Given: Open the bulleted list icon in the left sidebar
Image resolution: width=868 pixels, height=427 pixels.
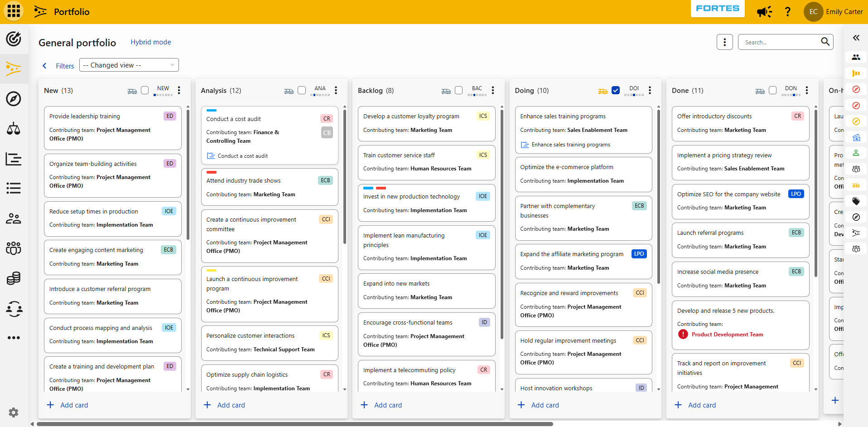Looking at the screenshot, I should (14, 188).
